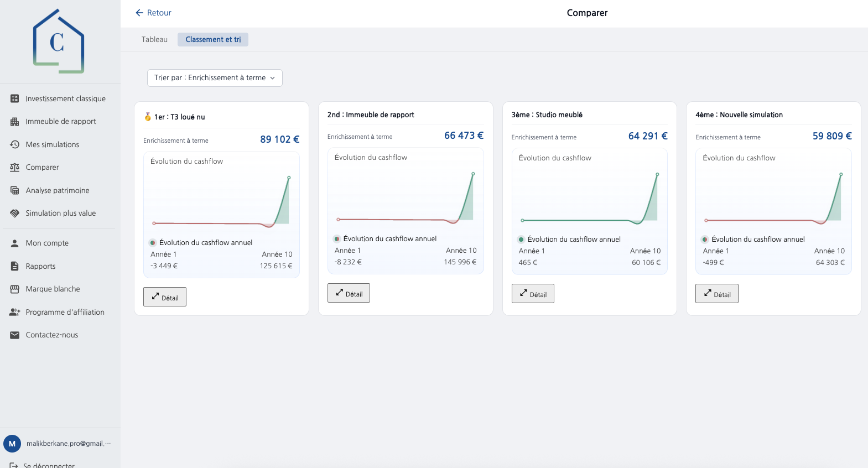Open Détail for Immeuble de rapport card
The width and height of the screenshot is (868, 468).
pos(349,293)
